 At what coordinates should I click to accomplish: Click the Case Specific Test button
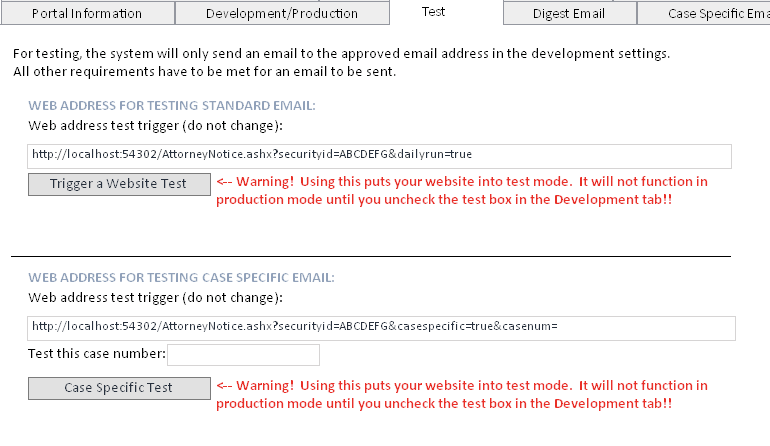pyautogui.click(x=119, y=388)
